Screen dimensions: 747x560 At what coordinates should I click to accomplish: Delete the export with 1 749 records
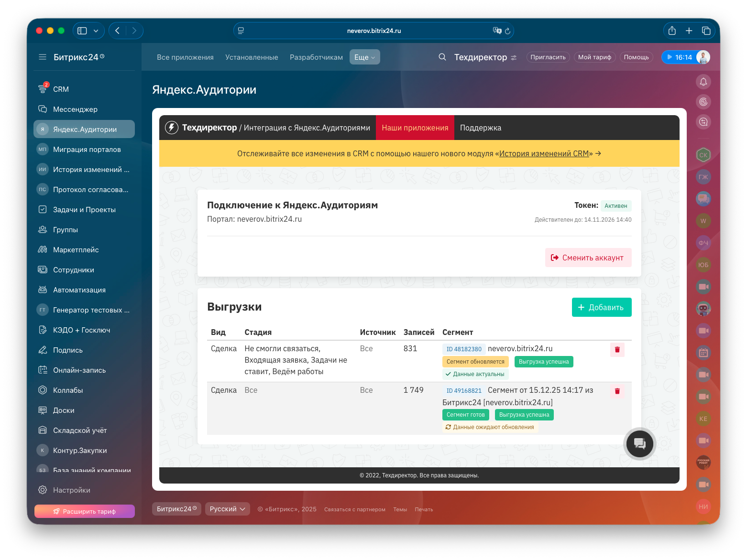(617, 391)
